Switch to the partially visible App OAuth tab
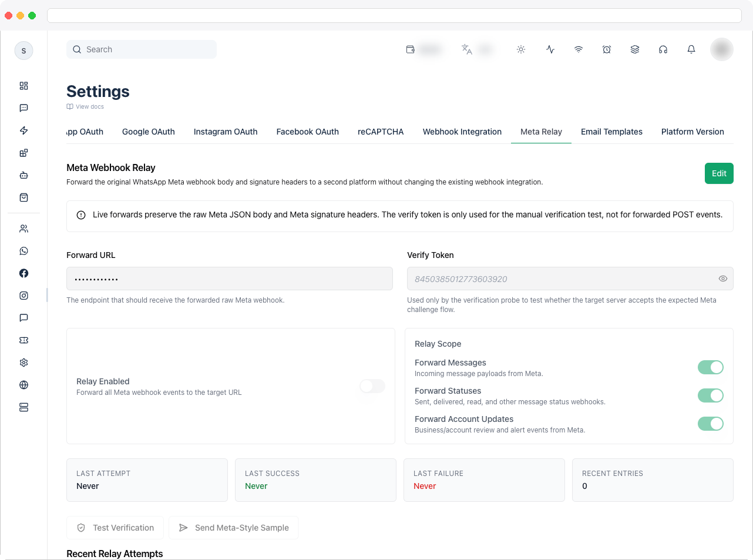The height and width of the screenshot is (560, 753). [x=85, y=132]
